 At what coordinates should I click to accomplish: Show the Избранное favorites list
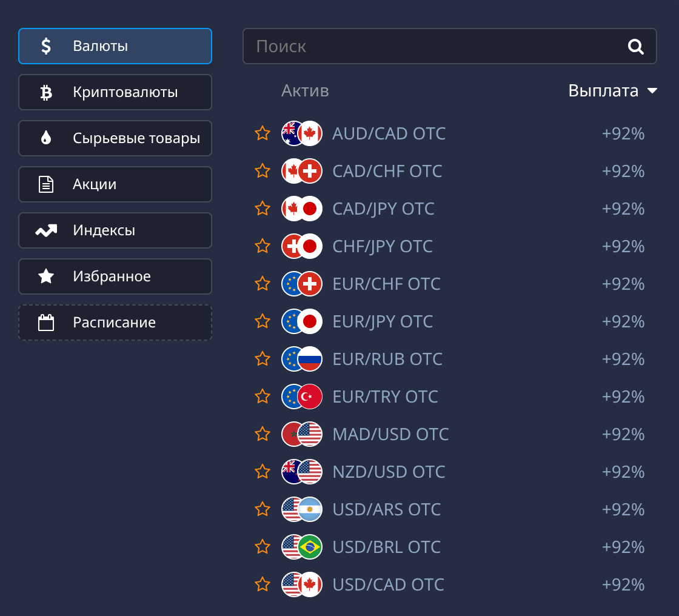[x=115, y=276]
